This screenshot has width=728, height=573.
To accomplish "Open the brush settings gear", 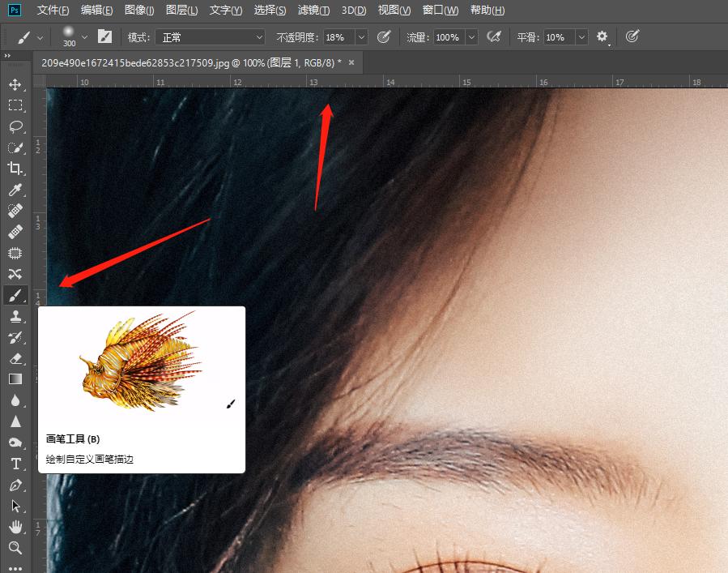I will [600, 36].
